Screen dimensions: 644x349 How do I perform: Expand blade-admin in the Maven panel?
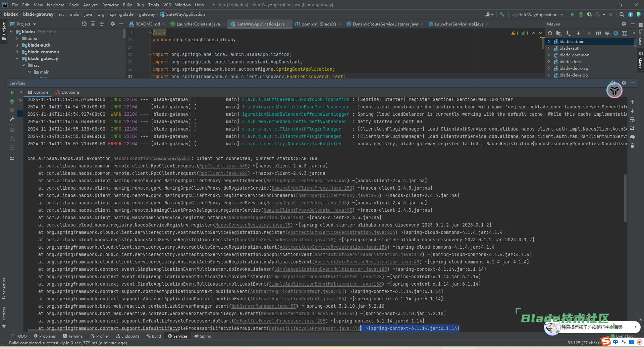click(549, 42)
